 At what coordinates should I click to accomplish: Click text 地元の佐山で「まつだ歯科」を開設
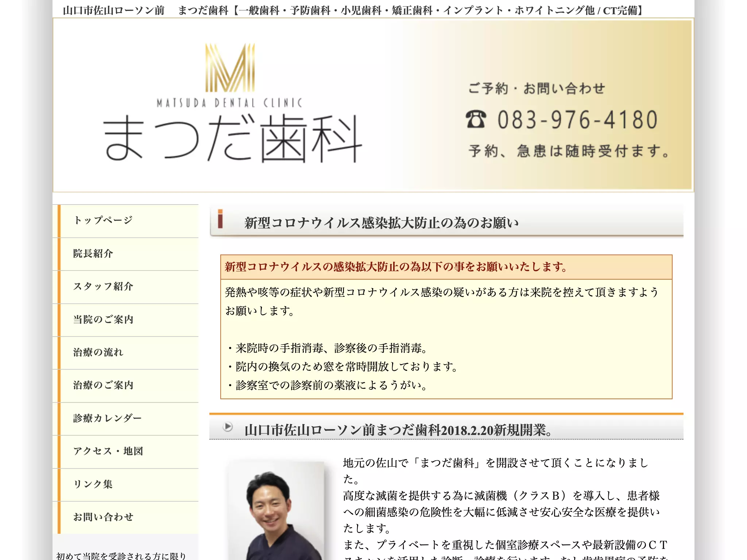496,471
